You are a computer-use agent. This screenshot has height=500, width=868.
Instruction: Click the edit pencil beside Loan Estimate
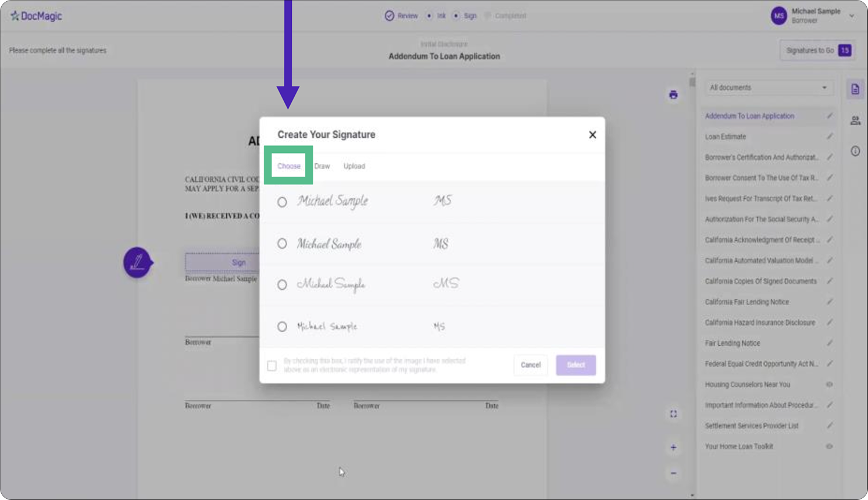pyautogui.click(x=829, y=137)
